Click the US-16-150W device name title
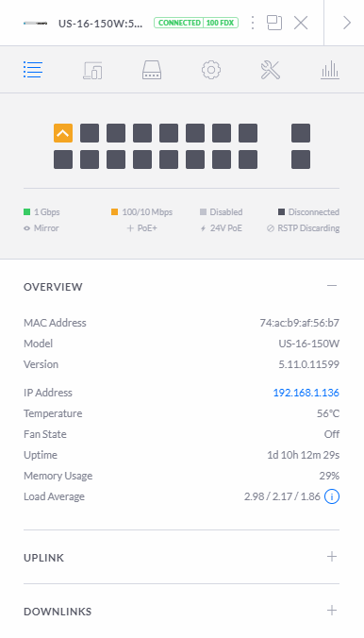 tap(101, 24)
